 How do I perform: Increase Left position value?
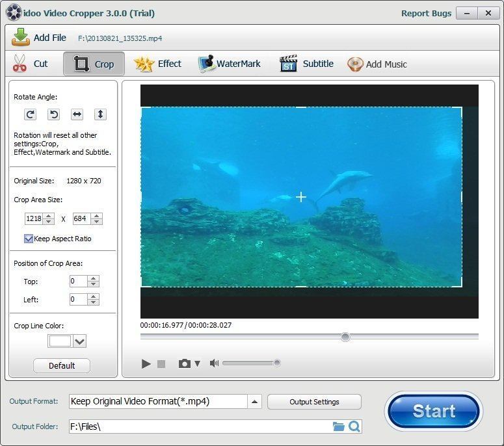[x=93, y=296]
